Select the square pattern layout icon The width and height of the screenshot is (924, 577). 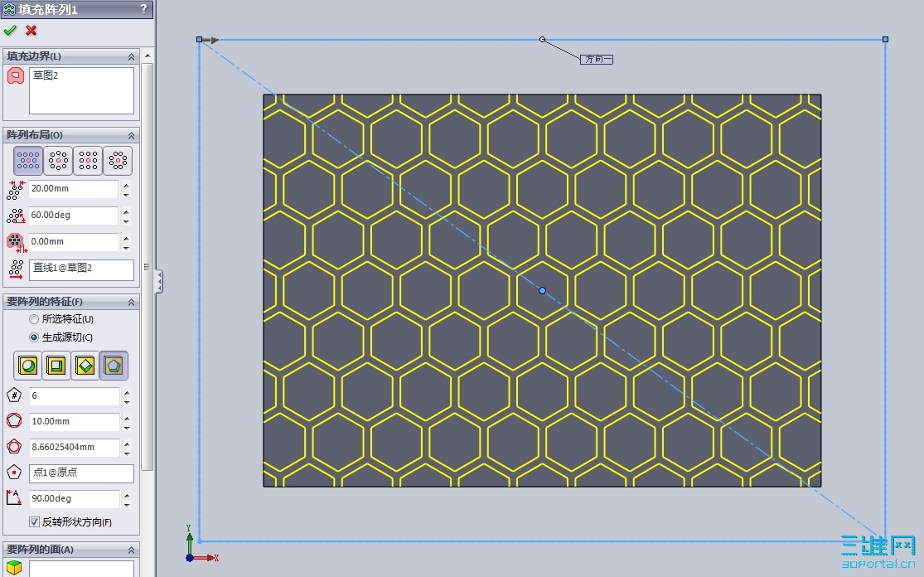pyautogui.click(x=88, y=160)
